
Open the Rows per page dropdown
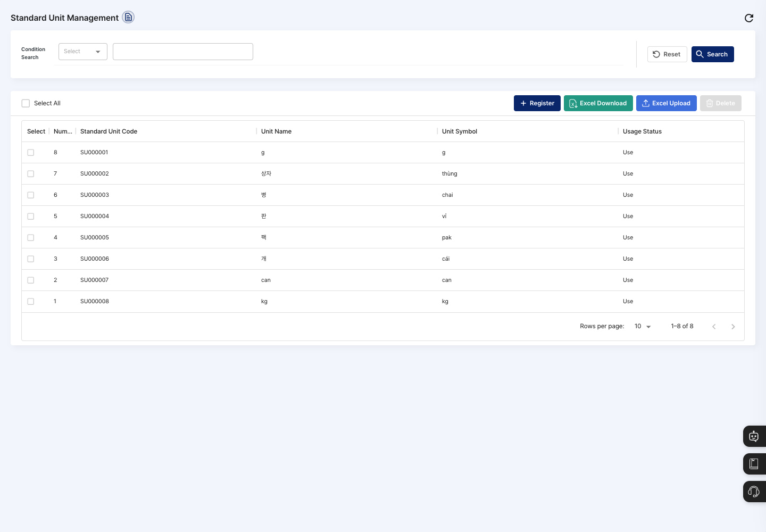pyautogui.click(x=643, y=326)
